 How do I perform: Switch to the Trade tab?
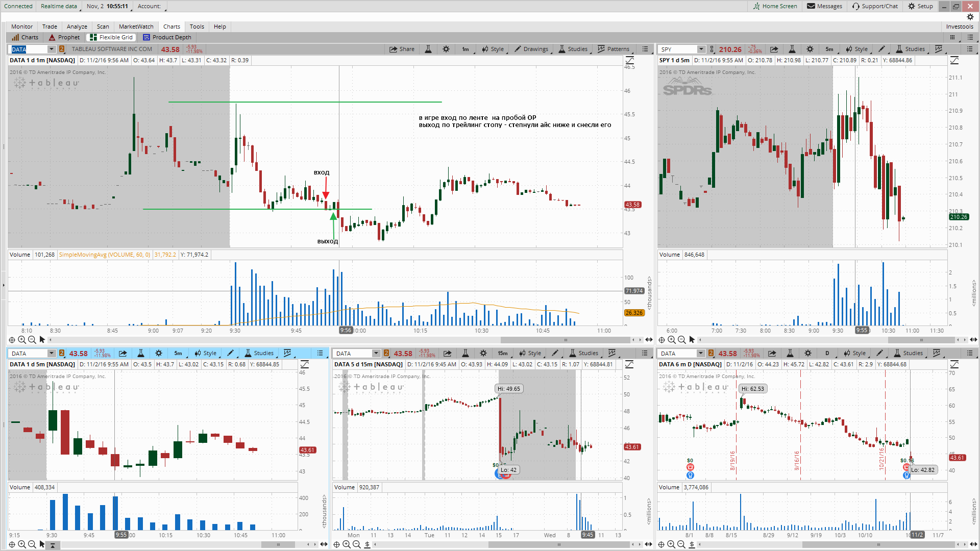pos(50,27)
